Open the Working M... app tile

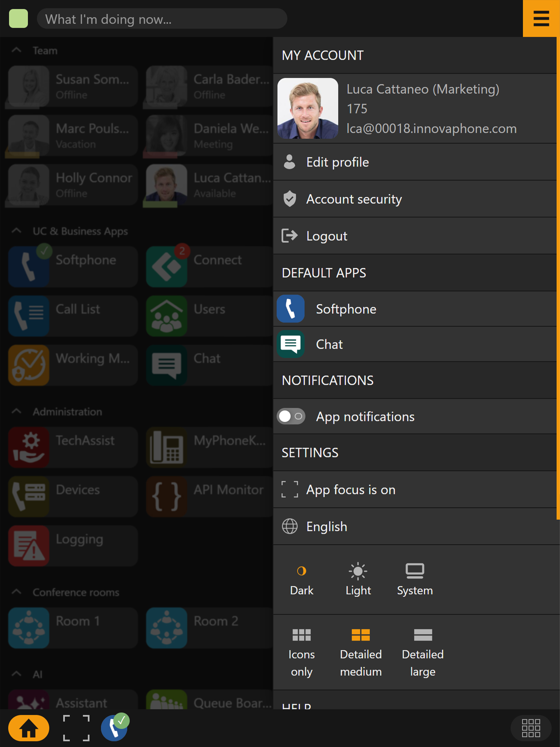click(73, 365)
